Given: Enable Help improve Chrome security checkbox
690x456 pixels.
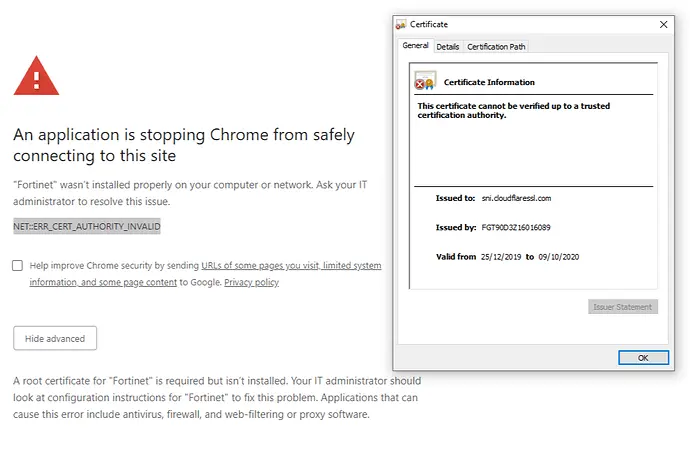Looking at the screenshot, I should 18,265.
